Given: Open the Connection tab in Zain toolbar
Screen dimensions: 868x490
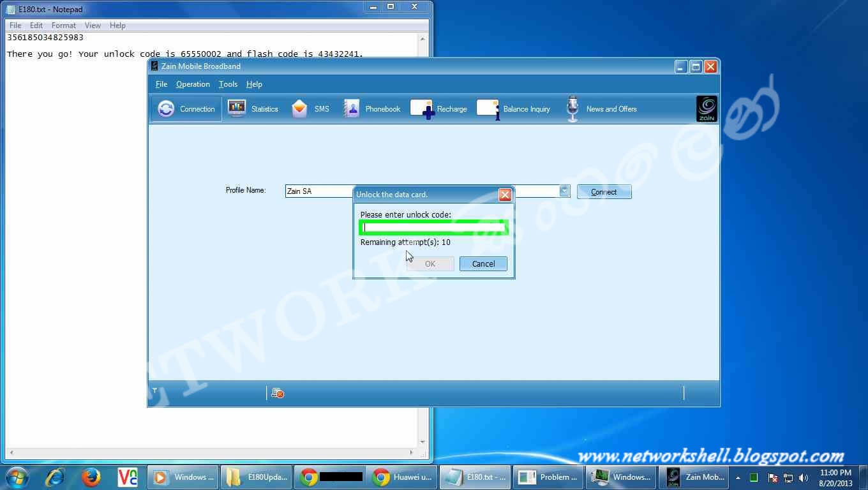Looking at the screenshot, I should [186, 109].
